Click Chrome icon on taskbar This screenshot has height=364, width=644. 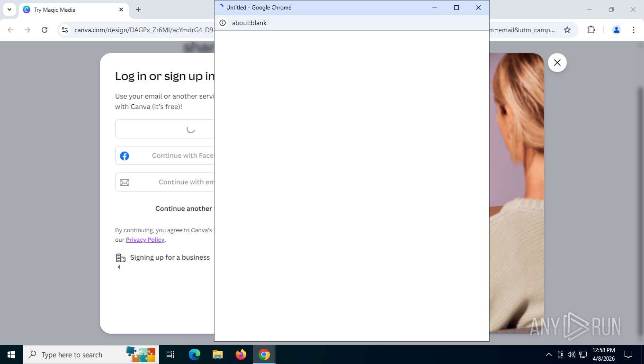264,355
